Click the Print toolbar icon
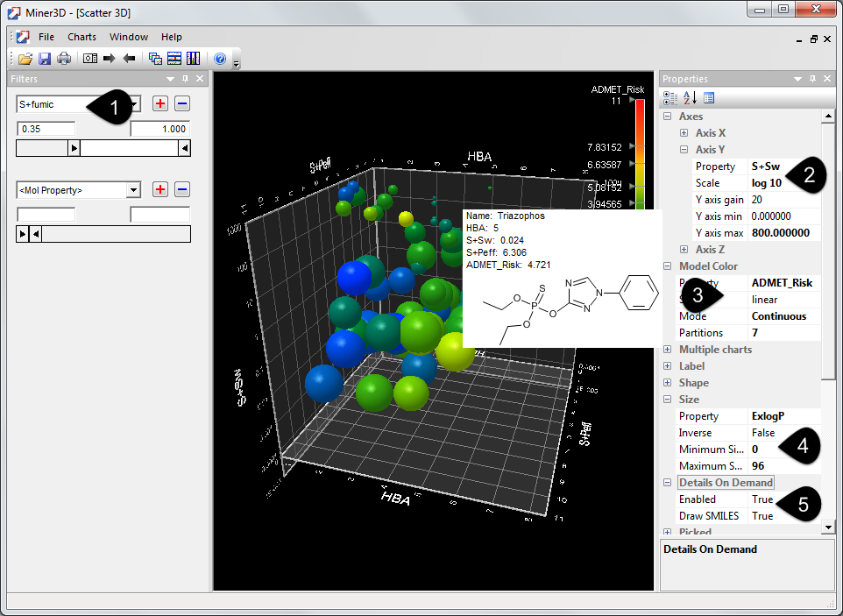 64,59
